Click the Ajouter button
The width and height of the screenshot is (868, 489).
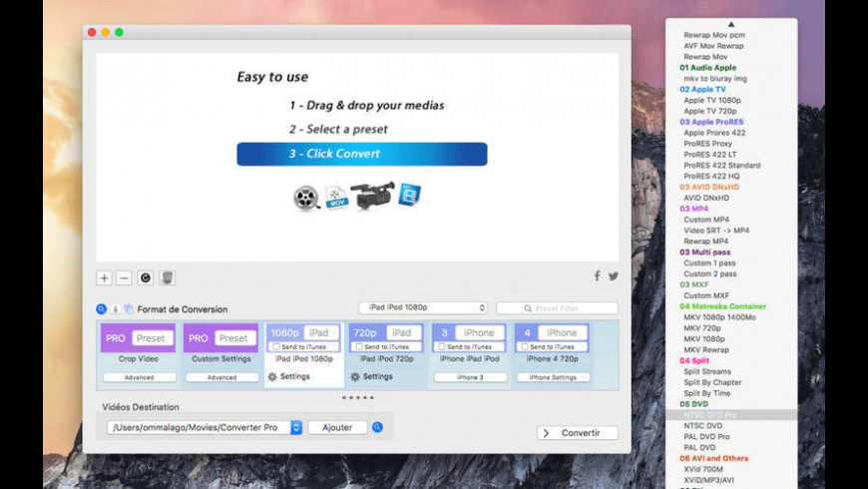point(337,427)
